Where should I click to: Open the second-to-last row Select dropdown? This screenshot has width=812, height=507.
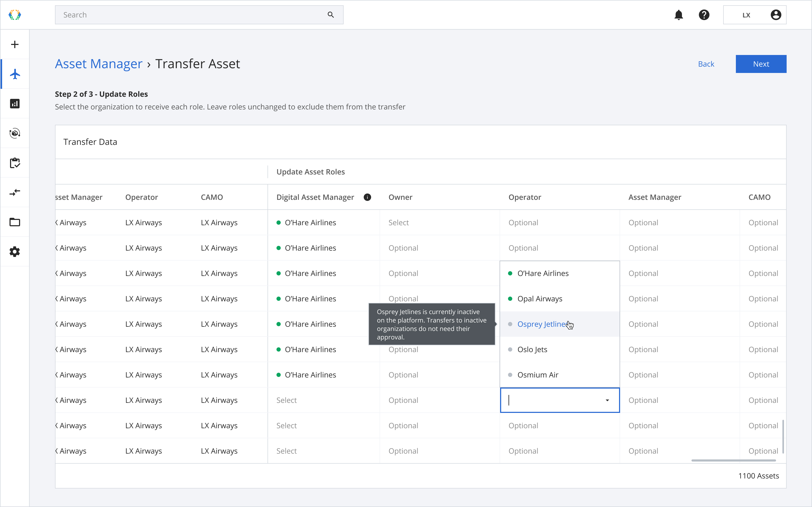point(324,426)
